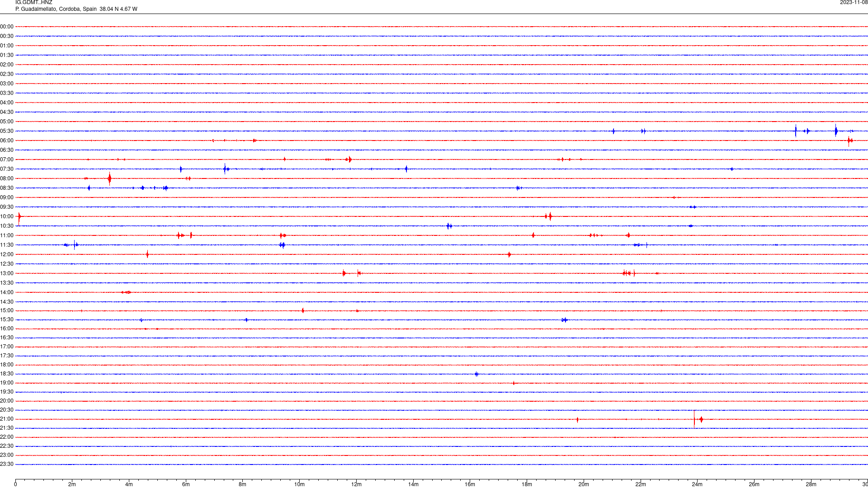Select the 12:00 time row label
The height and width of the screenshot is (488, 868).
click(x=7, y=254)
